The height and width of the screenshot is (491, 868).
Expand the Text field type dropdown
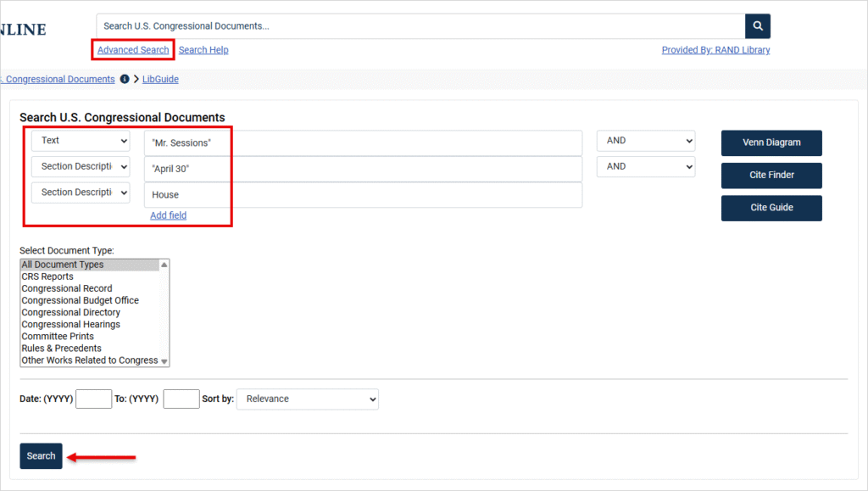coord(81,141)
